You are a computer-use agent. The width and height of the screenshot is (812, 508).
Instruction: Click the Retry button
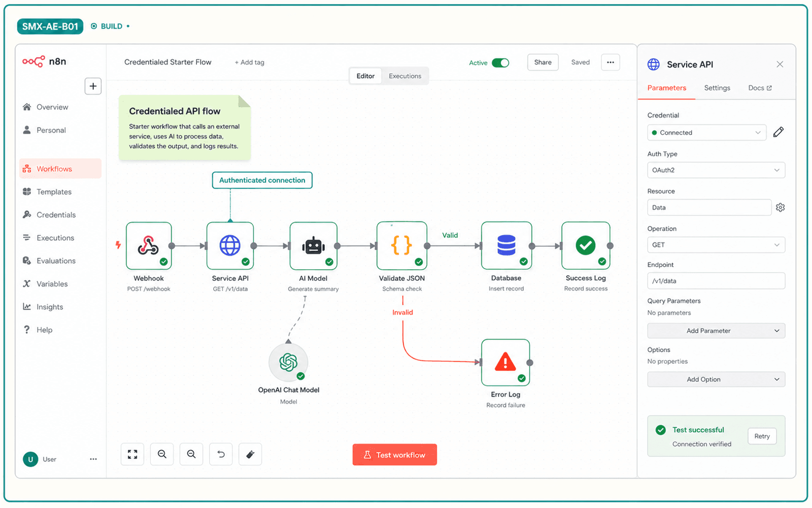click(762, 436)
